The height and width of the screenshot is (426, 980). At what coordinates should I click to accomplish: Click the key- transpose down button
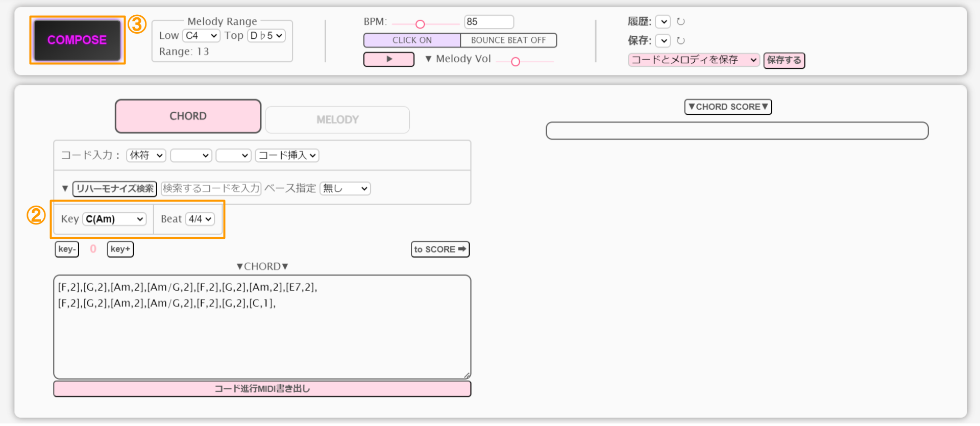click(x=67, y=249)
